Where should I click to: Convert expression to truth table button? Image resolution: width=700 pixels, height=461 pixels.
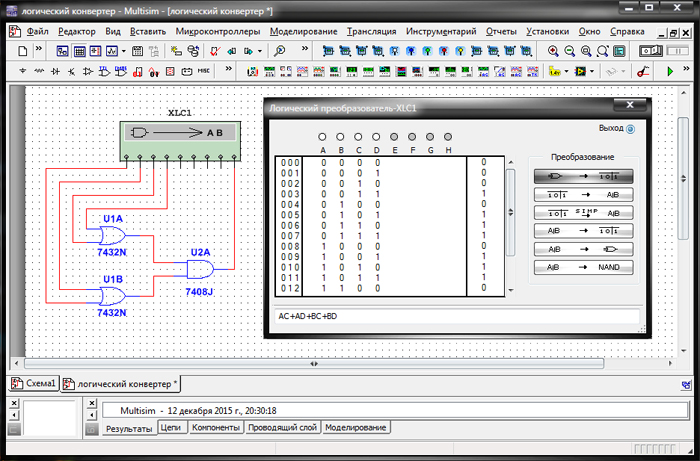pyautogui.click(x=583, y=231)
